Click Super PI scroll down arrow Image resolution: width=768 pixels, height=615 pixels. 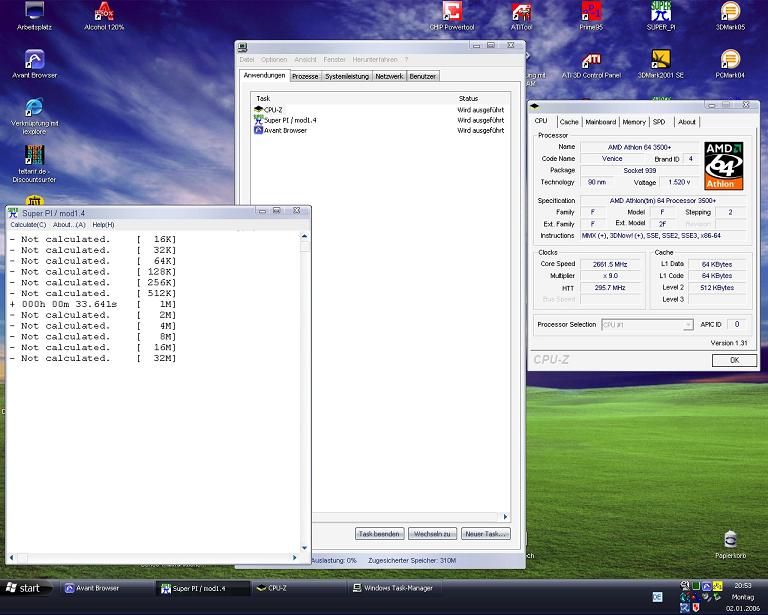tap(304, 548)
